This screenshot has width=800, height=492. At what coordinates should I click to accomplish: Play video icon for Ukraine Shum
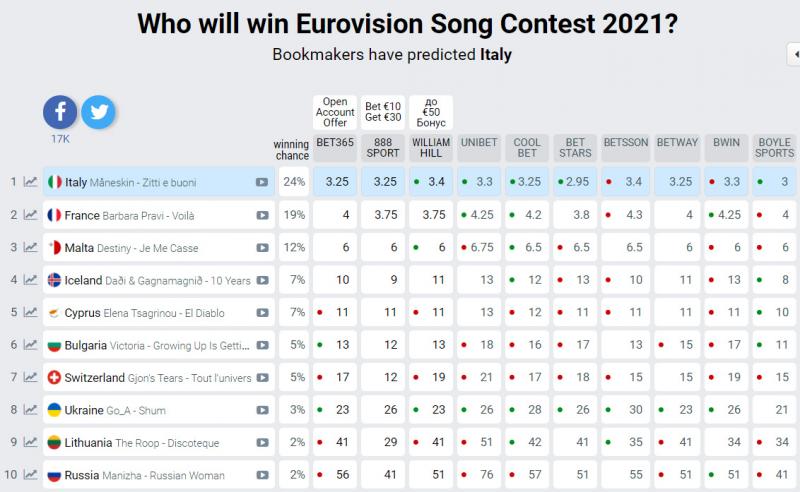[x=262, y=410]
